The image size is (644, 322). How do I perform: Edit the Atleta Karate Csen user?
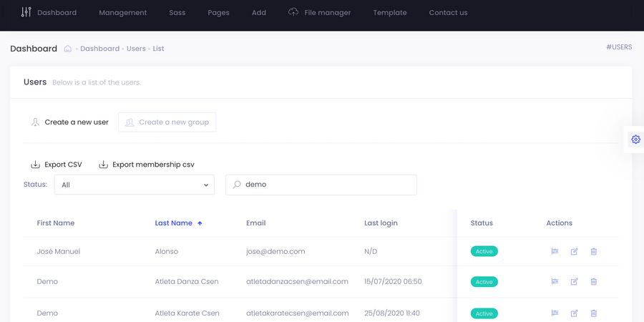pyautogui.click(x=574, y=313)
